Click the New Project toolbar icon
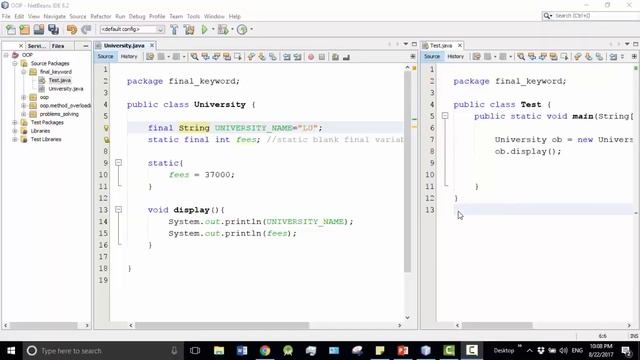Viewport: 640px width, 360px height. (x=24, y=29)
